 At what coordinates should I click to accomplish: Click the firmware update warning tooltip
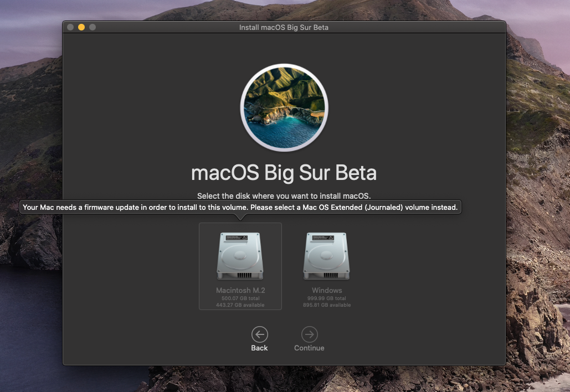[x=240, y=207]
